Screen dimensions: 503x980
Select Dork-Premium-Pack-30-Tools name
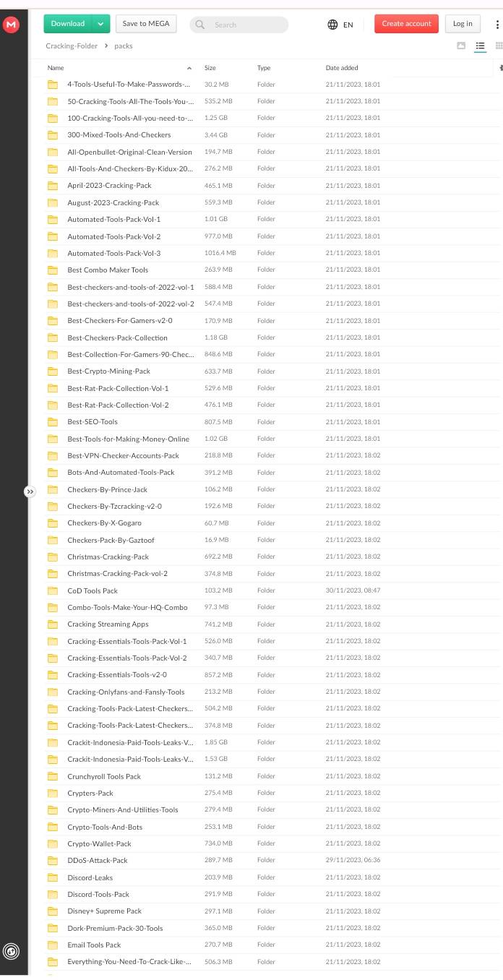[115, 928]
